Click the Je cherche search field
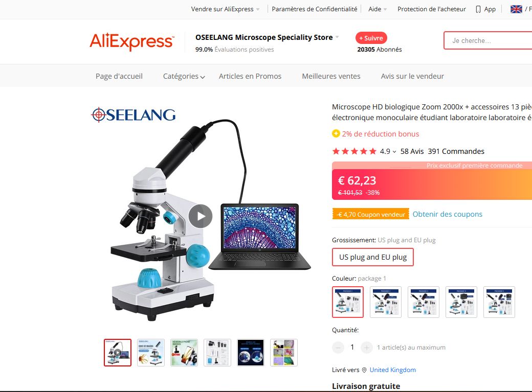Viewport: 532px width, 392px height. pos(488,40)
